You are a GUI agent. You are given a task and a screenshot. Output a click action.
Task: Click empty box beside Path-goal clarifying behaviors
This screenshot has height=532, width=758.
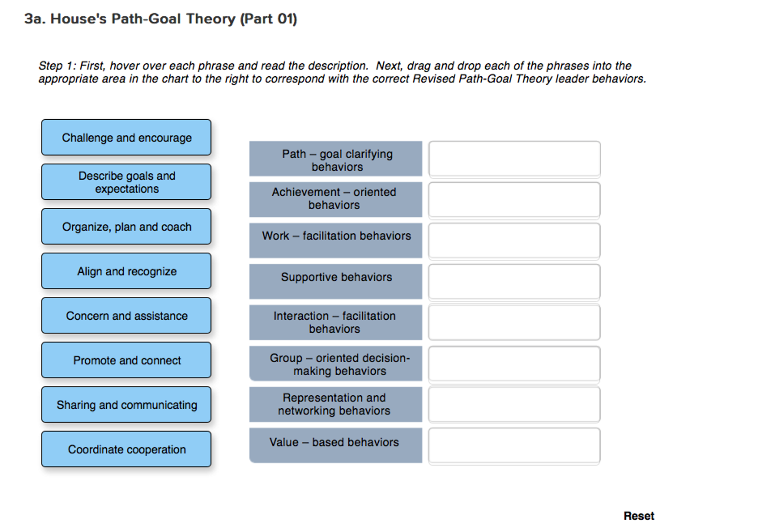click(514, 159)
